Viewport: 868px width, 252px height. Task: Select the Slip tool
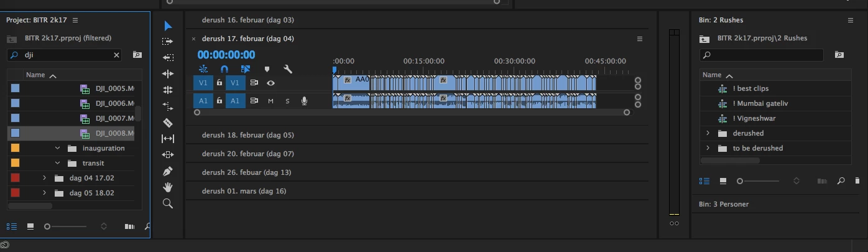click(167, 139)
